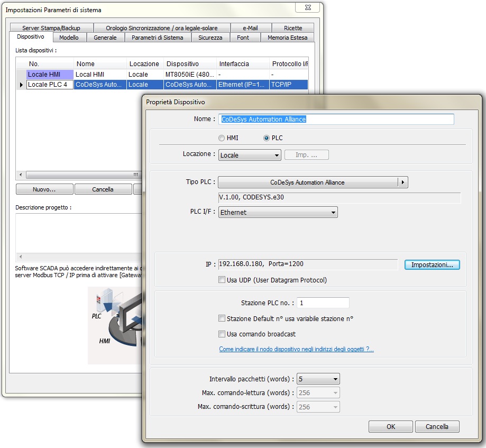Click the Descrizione progetto text area
This screenshot has width=486, height=448.
point(79,233)
